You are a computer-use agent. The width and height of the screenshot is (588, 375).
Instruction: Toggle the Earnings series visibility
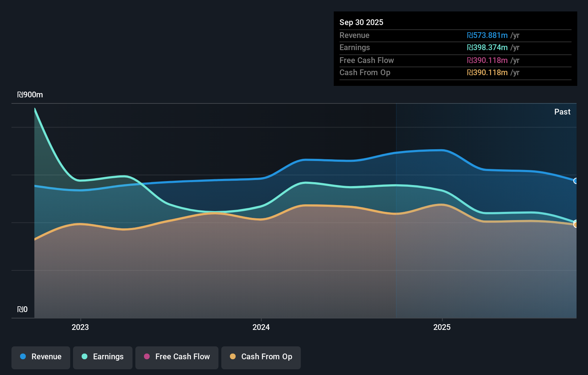pos(102,357)
